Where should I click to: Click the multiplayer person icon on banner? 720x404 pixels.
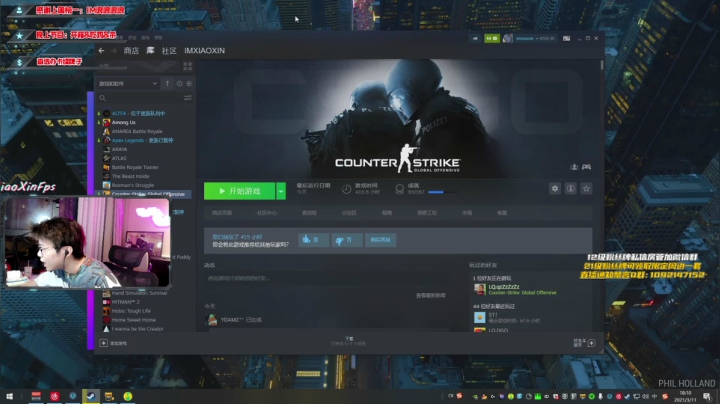[574, 167]
